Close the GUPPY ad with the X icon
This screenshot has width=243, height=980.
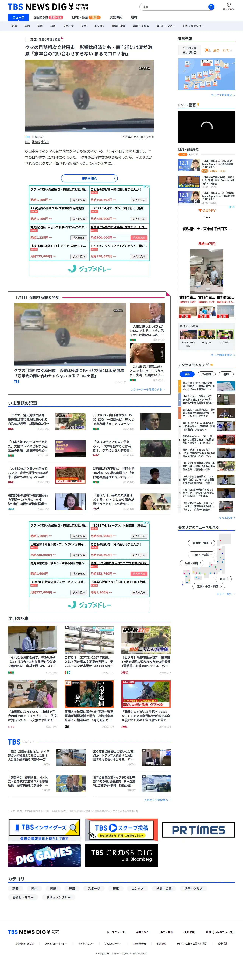[x=234, y=207]
